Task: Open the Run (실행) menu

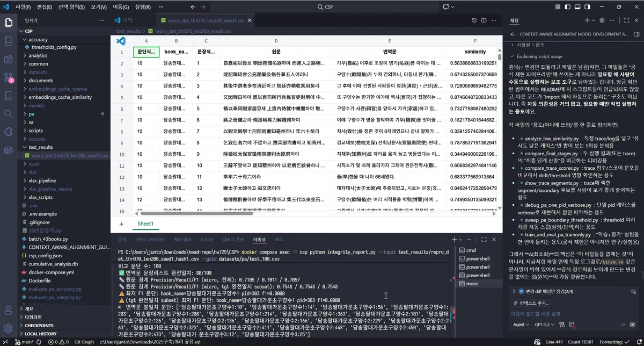Action: (142, 7)
